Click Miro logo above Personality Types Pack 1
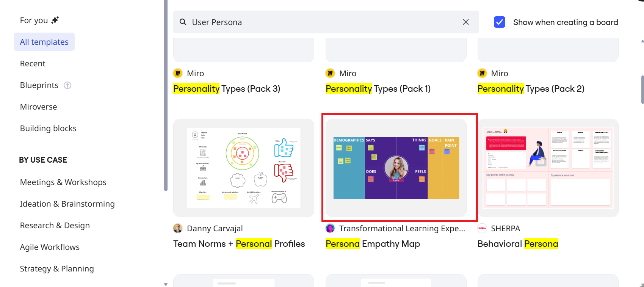644x287 pixels. [330, 73]
